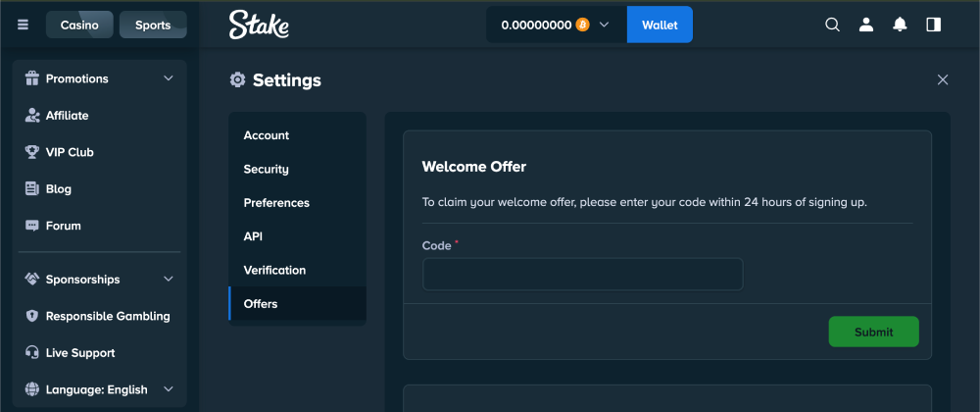Open the Preferences settings tab
This screenshot has width=980, height=412.
[298, 203]
